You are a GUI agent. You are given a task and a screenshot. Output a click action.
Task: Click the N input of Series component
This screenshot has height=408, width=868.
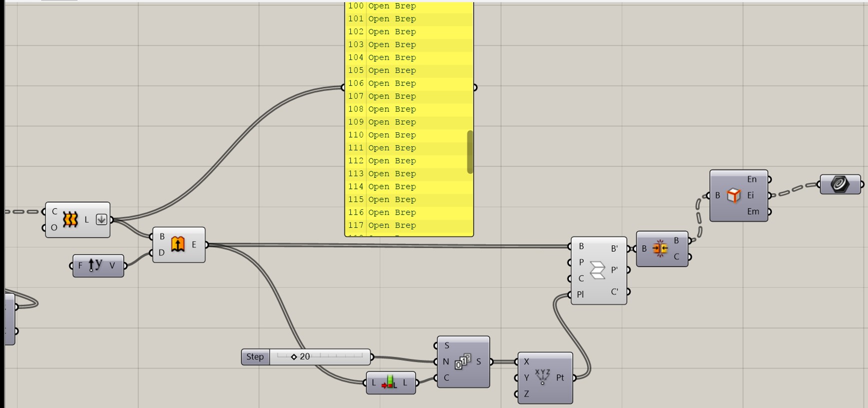tap(446, 362)
